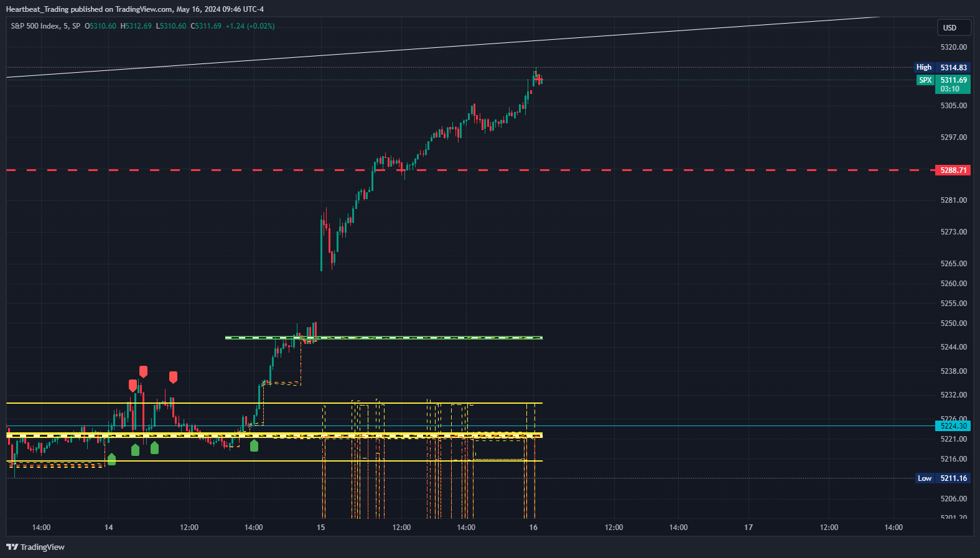Click the 5320.00 price axis value
This screenshot has height=558, width=980.
click(953, 47)
